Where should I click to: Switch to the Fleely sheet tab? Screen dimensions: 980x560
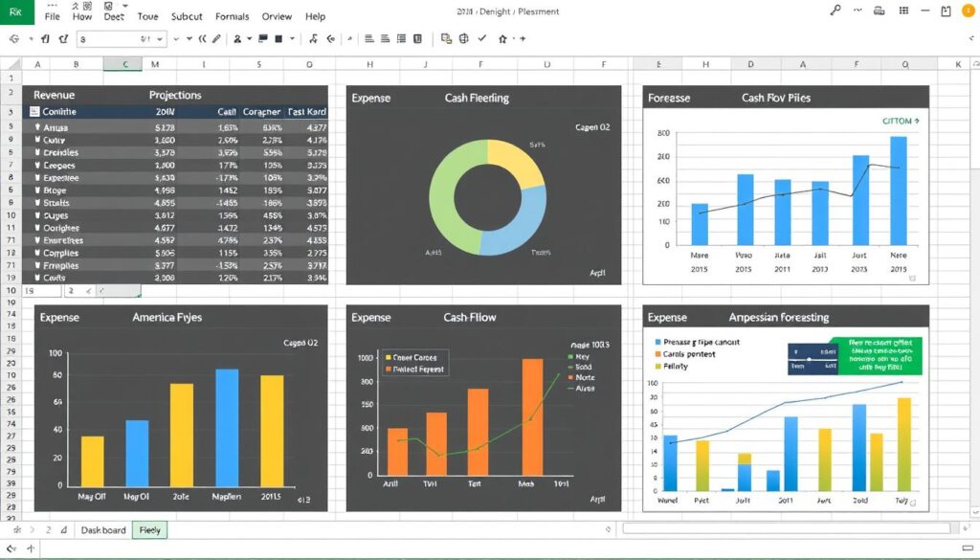pyautogui.click(x=149, y=529)
